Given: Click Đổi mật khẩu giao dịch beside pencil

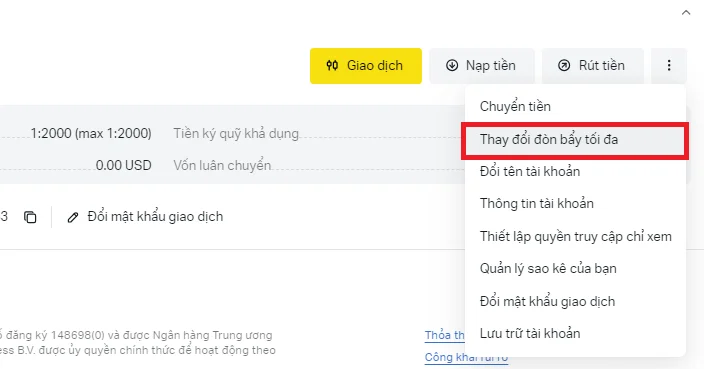Looking at the screenshot, I should coord(155,217).
